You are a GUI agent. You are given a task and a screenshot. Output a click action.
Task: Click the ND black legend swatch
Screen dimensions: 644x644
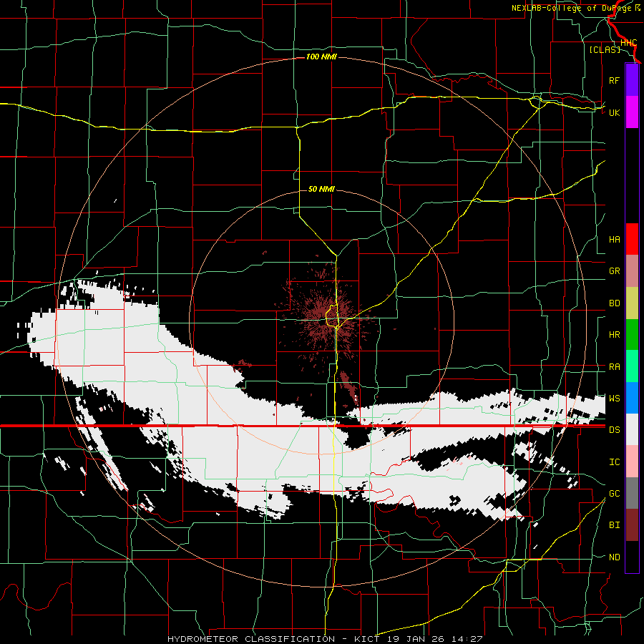[632, 557]
